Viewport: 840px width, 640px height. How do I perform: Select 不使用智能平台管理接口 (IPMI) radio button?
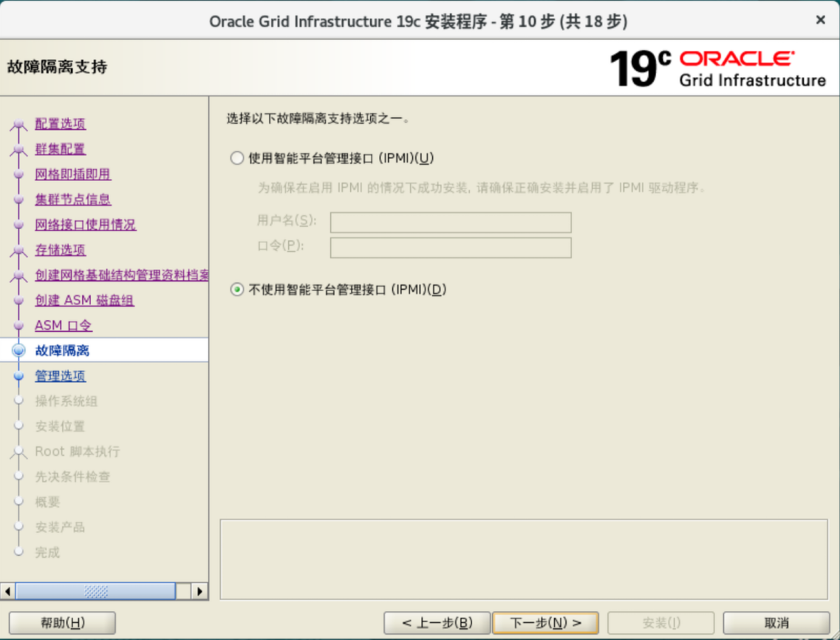(x=236, y=290)
